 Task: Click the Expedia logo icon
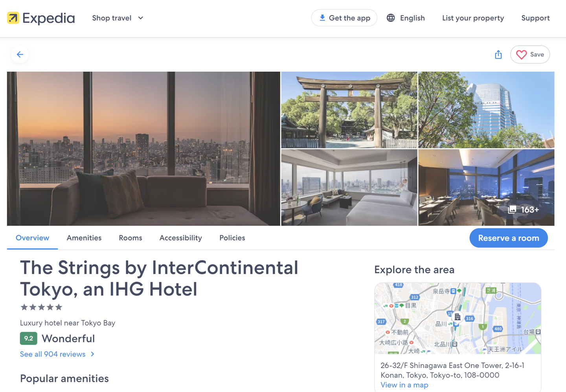pyautogui.click(x=13, y=18)
